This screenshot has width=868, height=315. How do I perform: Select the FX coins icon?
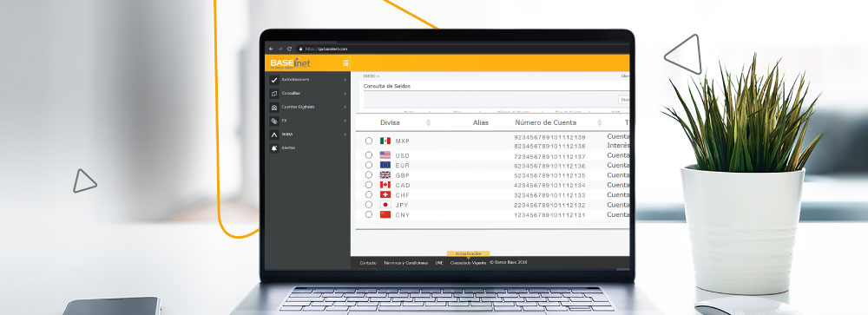(x=274, y=121)
